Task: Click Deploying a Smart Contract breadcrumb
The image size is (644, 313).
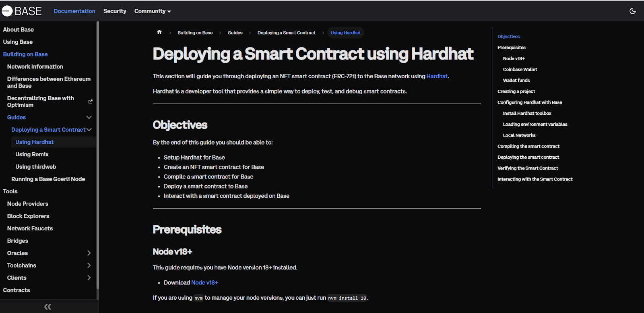Action: 287,33
